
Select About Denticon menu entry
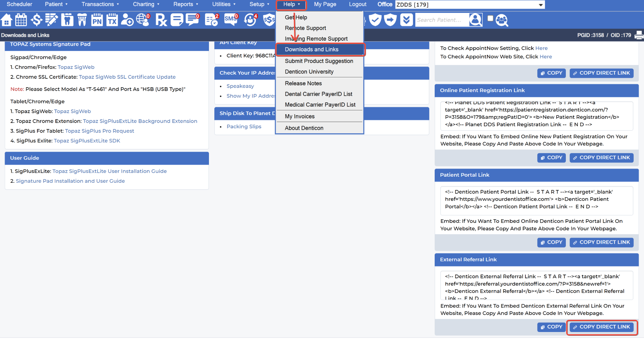point(304,128)
